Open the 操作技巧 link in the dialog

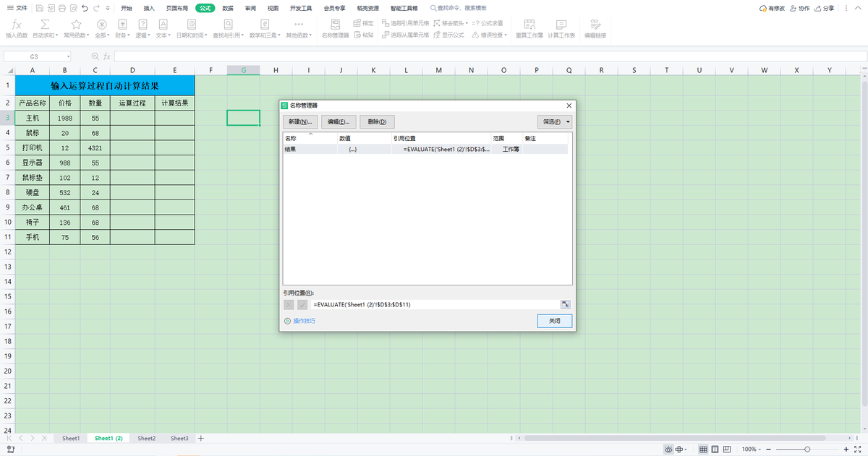point(304,321)
